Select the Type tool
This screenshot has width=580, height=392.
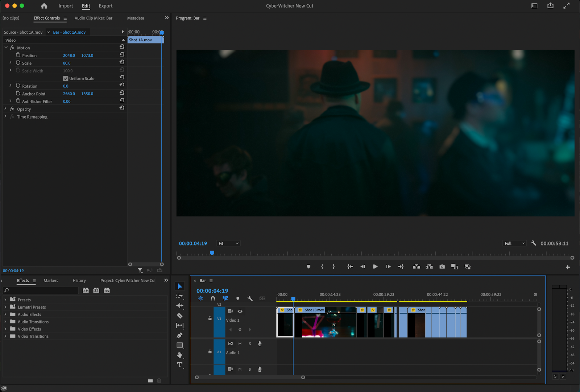click(180, 365)
